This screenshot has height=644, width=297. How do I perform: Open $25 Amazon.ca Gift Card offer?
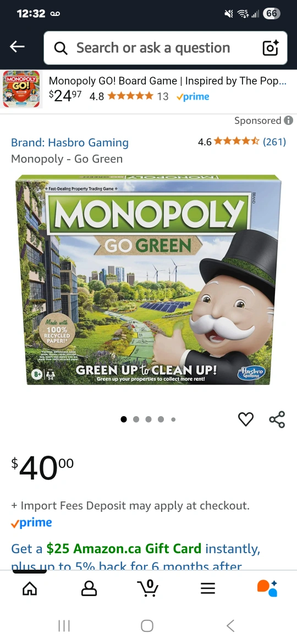click(124, 548)
